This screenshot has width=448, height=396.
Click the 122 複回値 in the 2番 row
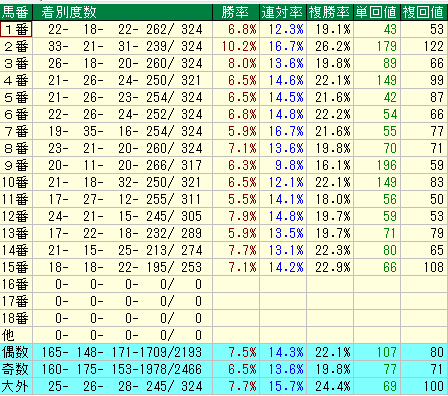click(x=433, y=46)
